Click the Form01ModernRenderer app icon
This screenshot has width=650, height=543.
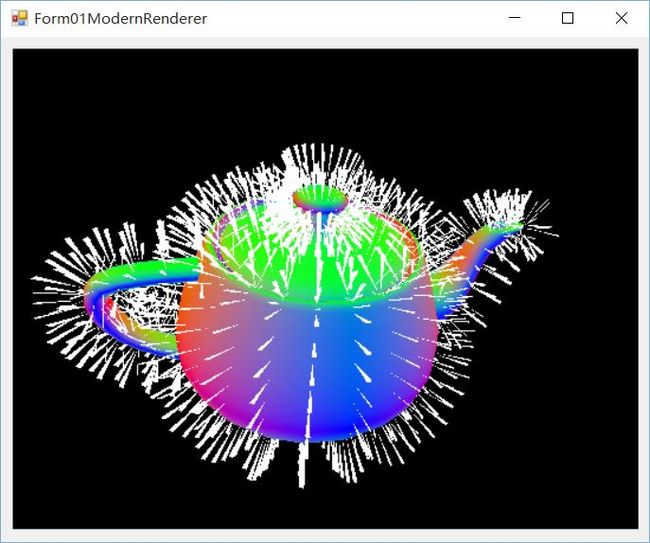19,18
